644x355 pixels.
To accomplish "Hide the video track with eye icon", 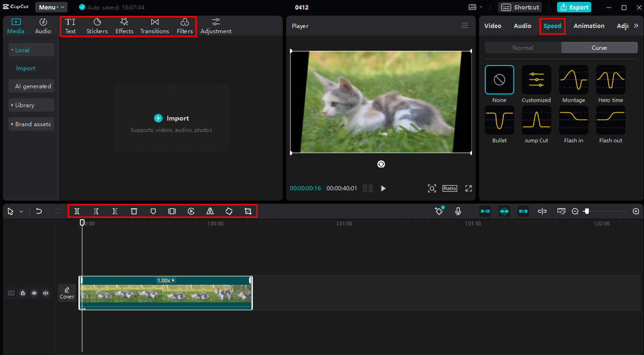I will (x=34, y=293).
